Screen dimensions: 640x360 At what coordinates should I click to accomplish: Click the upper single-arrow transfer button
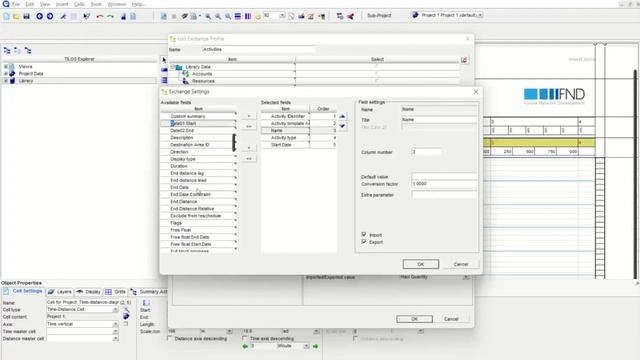(x=249, y=116)
